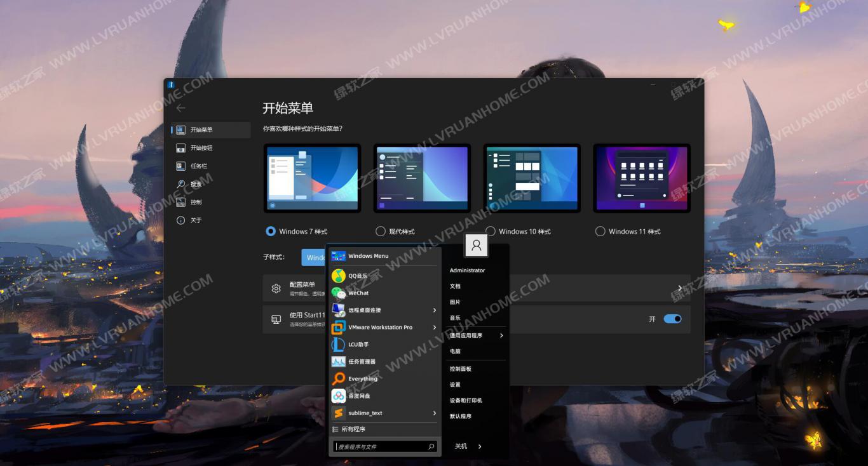Switch to the 任务栏 sidebar section
Image resolution: width=868 pixels, height=466 pixels.
pos(198,166)
